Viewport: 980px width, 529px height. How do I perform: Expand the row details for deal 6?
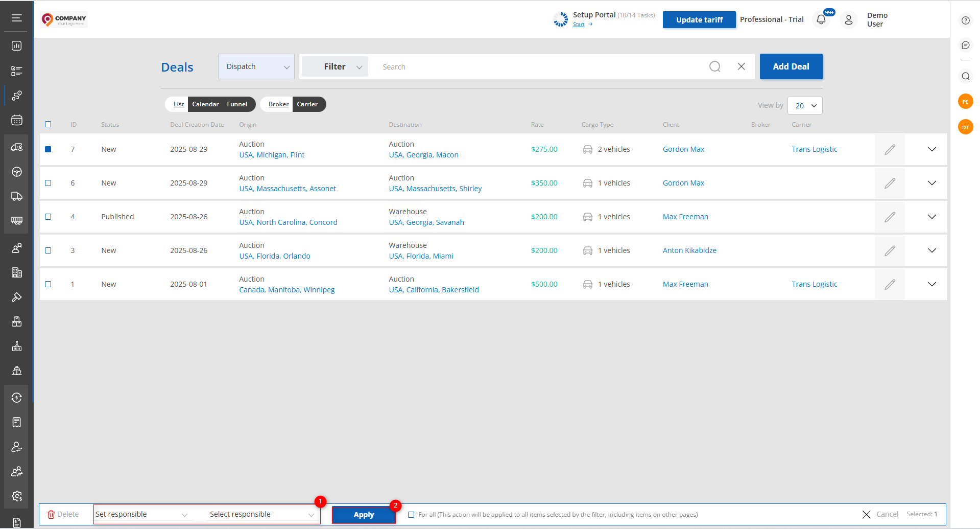pos(931,183)
